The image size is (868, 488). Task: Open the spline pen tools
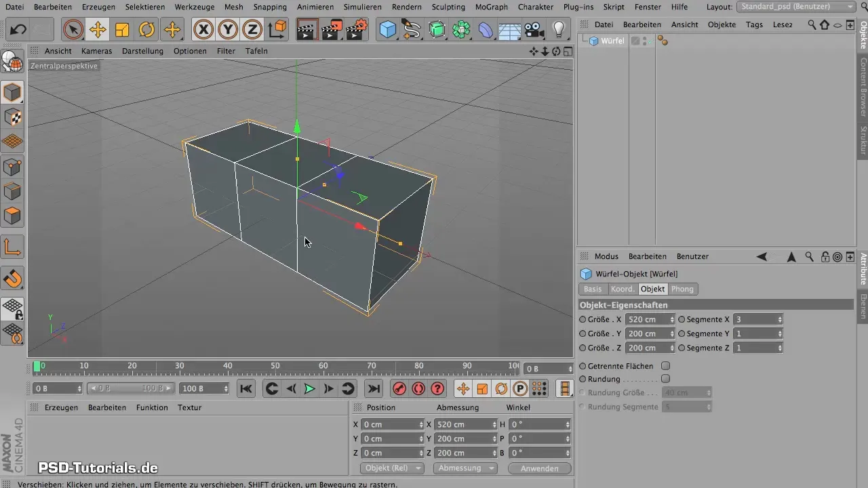412,30
